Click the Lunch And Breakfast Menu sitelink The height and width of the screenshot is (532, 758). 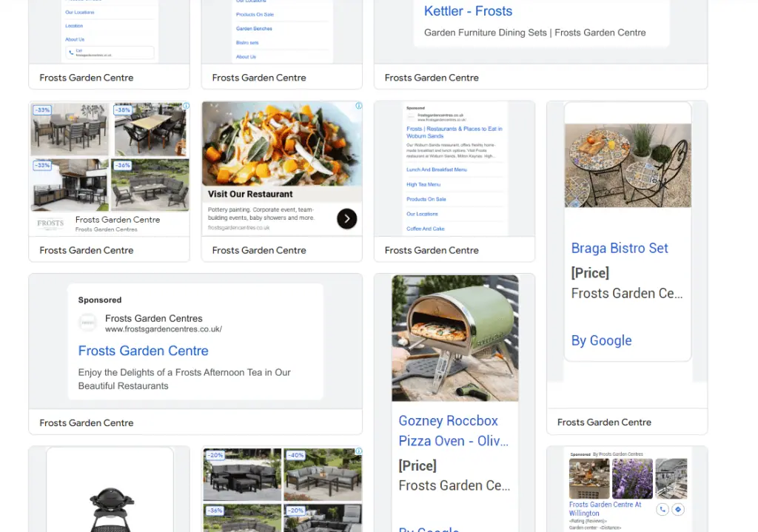pyautogui.click(x=437, y=169)
